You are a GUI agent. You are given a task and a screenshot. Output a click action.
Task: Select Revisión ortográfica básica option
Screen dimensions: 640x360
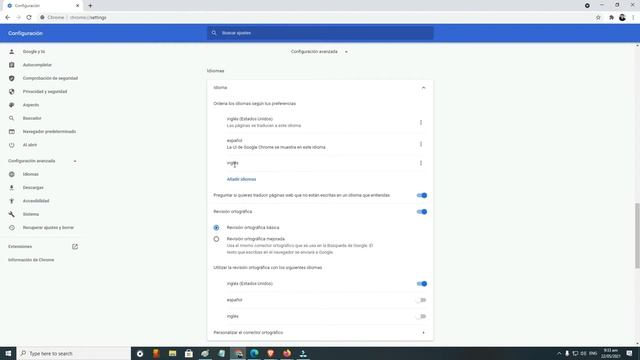tap(216, 228)
